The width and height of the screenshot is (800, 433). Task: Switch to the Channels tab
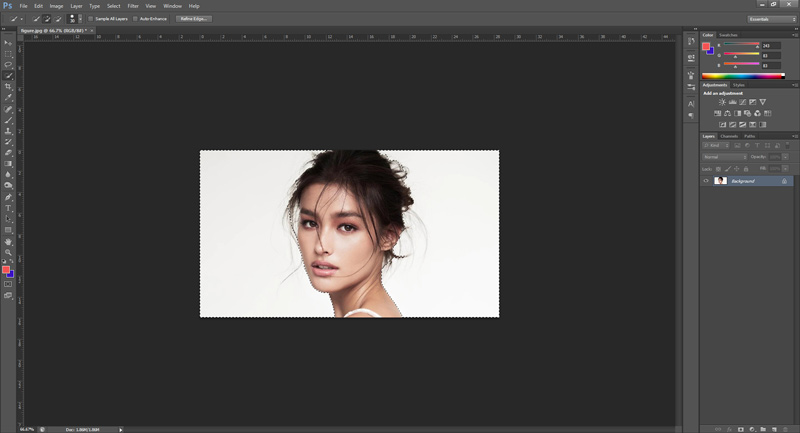(x=729, y=136)
